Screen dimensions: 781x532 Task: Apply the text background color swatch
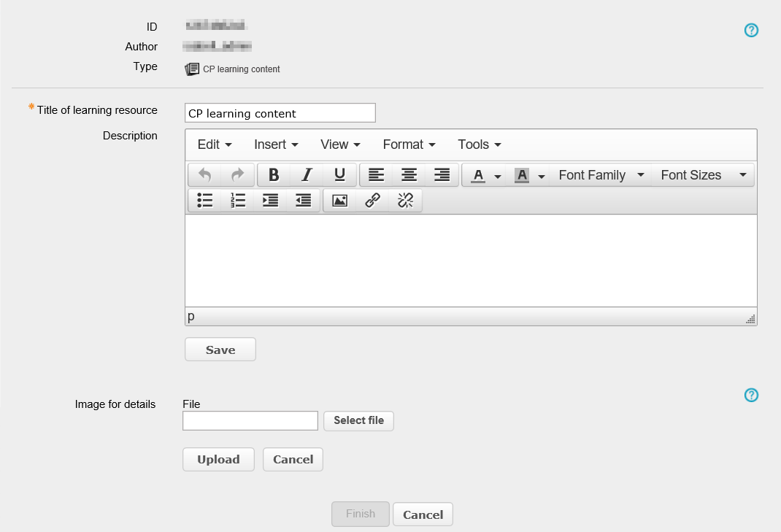point(522,175)
